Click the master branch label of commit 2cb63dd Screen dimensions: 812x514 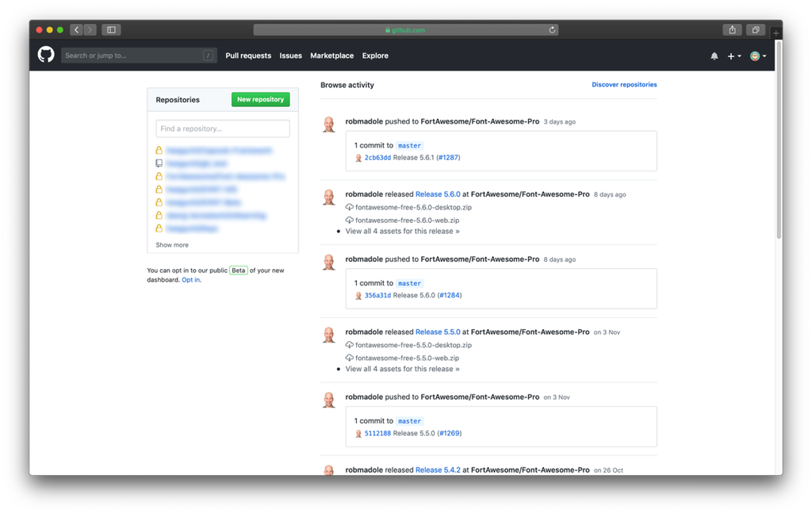[410, 146]
